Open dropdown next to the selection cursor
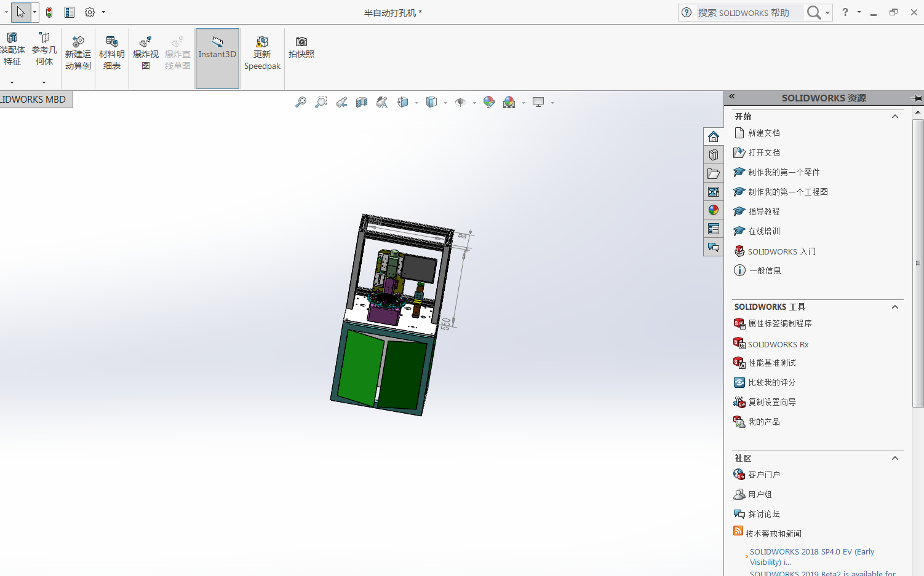Viewport: 924px width, 576px height. [34, 12]
